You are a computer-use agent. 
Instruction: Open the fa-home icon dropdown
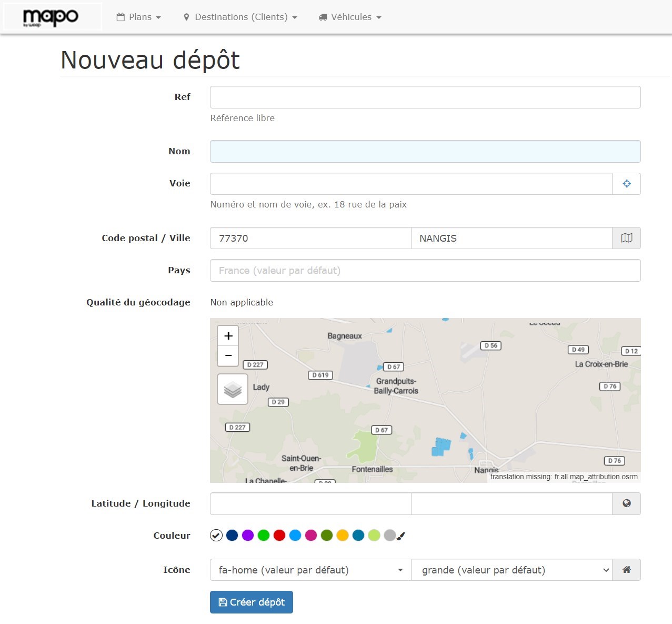310,570
